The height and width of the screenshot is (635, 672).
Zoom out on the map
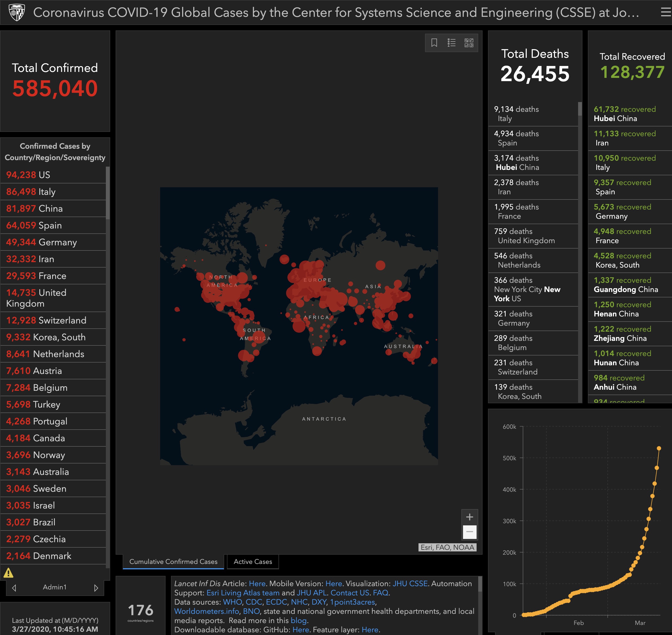pyautogui.click(x=470, y=532)
